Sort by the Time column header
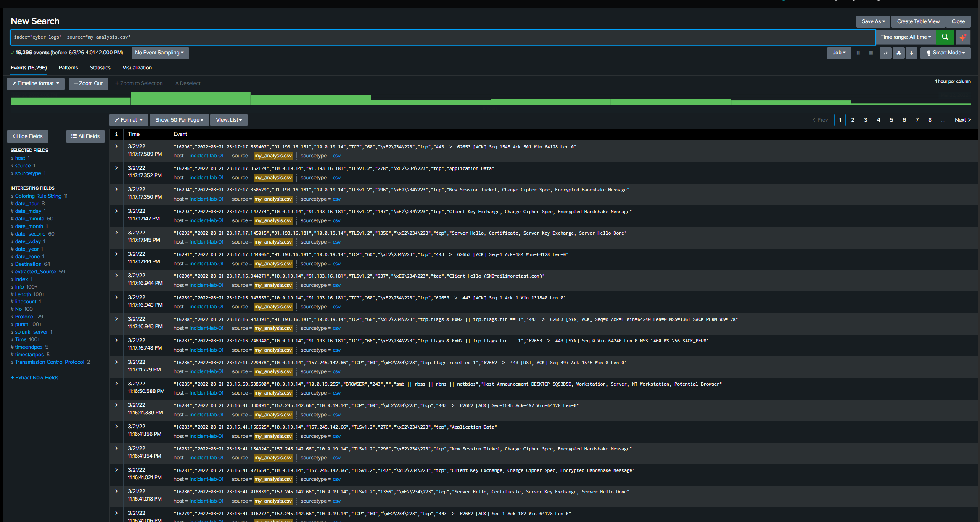The width and height of the screenshot is (980, 522). tap(134, 134)
